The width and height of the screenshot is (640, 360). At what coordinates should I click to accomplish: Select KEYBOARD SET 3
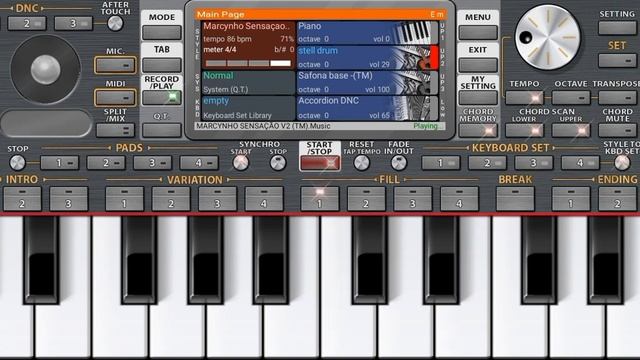pos(534,163)
